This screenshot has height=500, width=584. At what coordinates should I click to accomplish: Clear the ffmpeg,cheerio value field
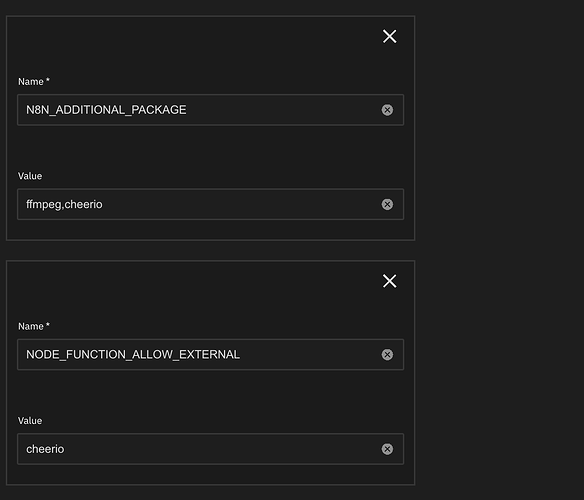point(387,204)
